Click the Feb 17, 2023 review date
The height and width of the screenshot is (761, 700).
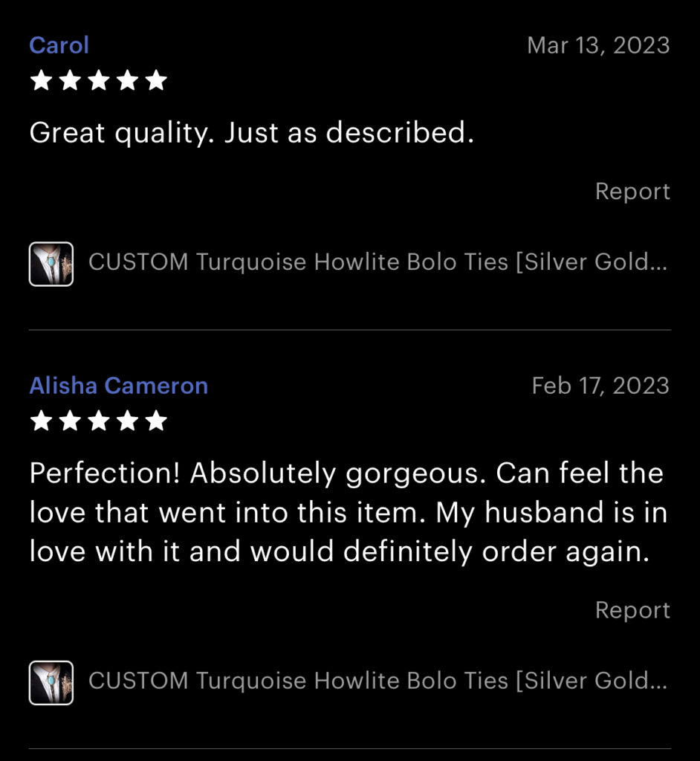coord(601,386)
